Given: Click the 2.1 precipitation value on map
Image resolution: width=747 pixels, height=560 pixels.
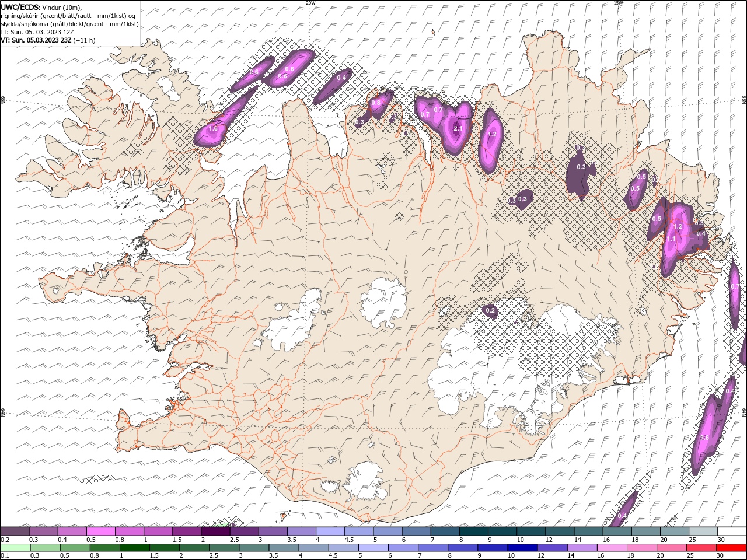Looking at the screenshot, I should 458,128.
